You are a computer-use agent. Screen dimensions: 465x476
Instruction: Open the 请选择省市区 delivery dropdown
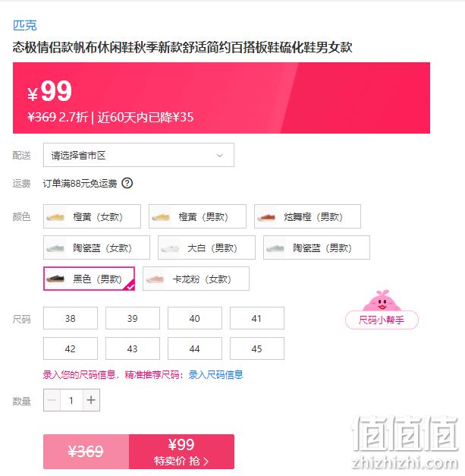point(139,155)
